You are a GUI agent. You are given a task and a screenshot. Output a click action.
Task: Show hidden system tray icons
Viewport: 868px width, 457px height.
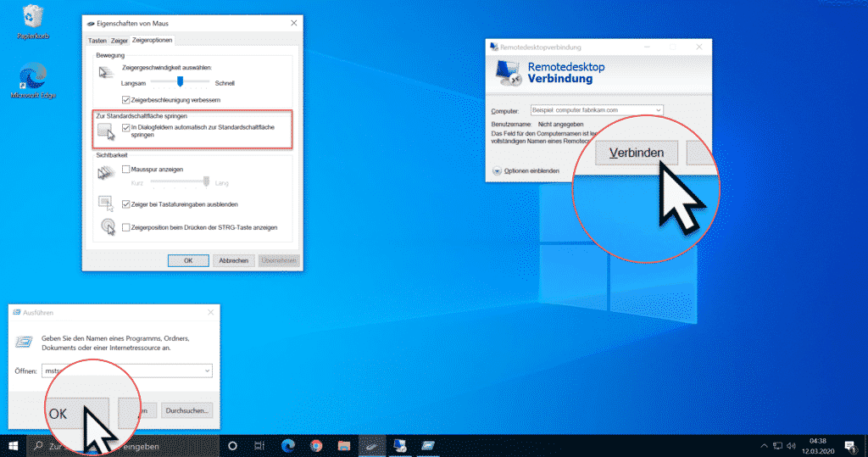764,445
